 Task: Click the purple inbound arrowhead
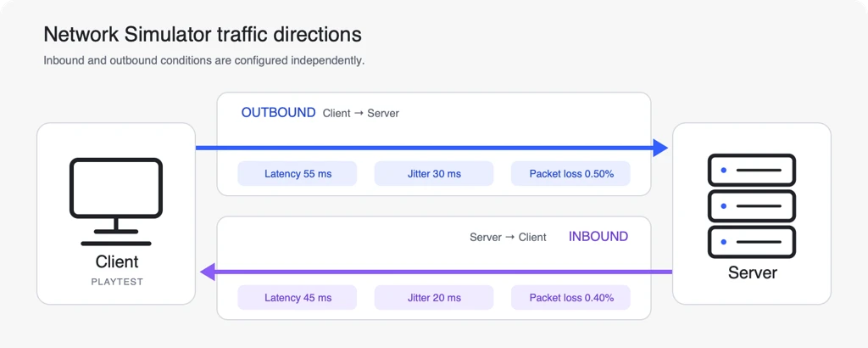coord(207,272)
